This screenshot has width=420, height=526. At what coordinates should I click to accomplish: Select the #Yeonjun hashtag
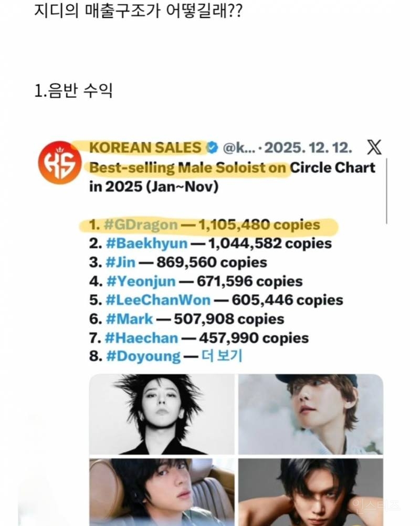coord(141,281)
